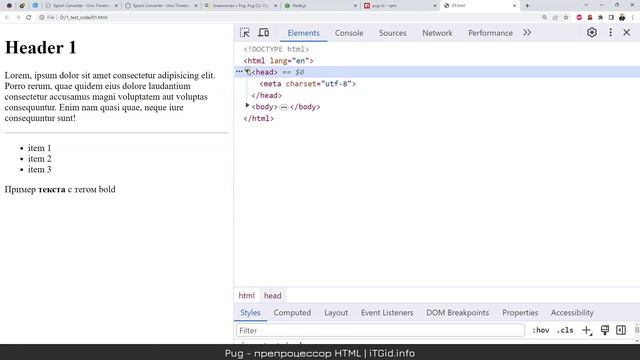
Task: Reload the page with refresh button
Action: (x=29, y=18)
